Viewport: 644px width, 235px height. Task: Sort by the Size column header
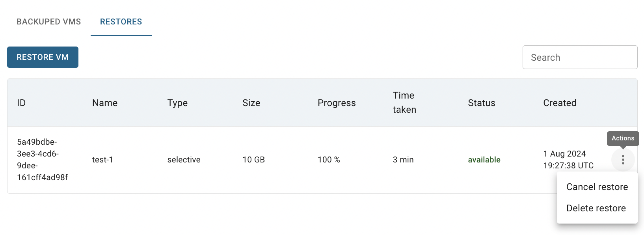pyautogui.click(x=251, y=103)
